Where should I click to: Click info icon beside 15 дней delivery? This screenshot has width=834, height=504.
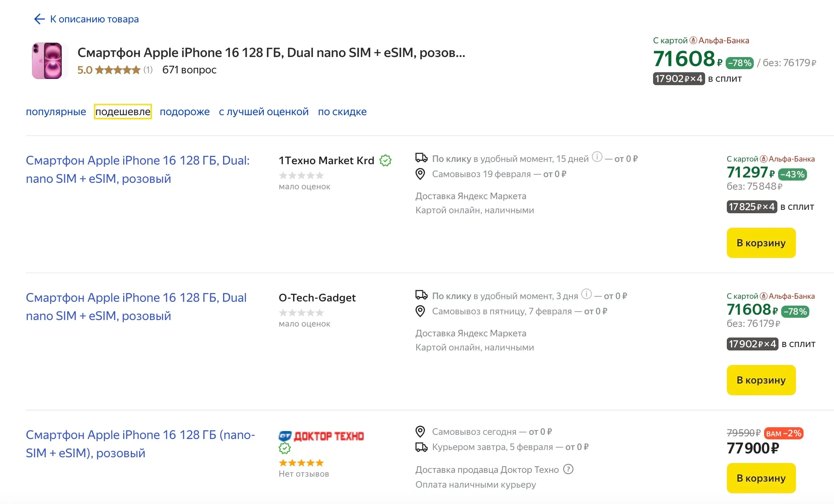597,157
